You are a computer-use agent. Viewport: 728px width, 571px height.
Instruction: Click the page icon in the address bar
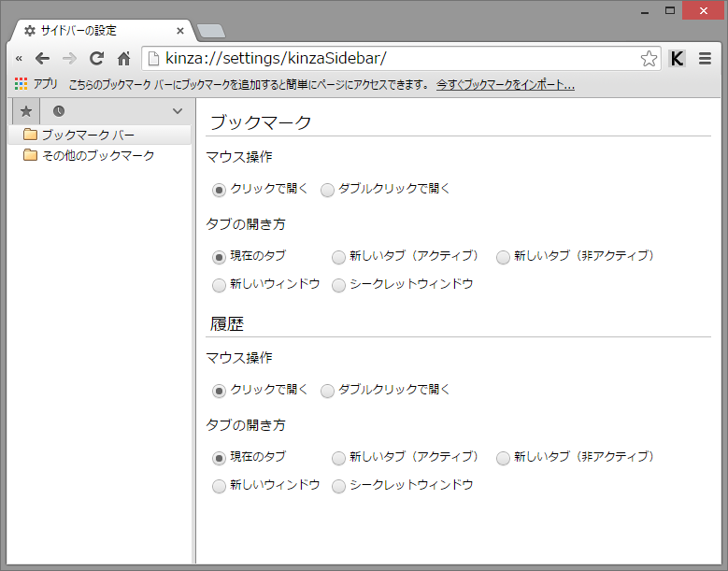tap(152, 59)
